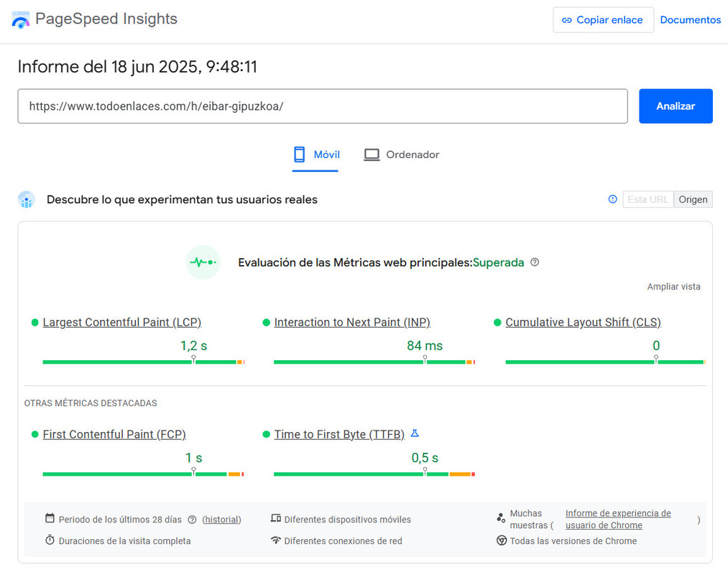This screenshot has width=728, height=575.
Task: Click the INP distribution bar
Action: tap(374, 362)
